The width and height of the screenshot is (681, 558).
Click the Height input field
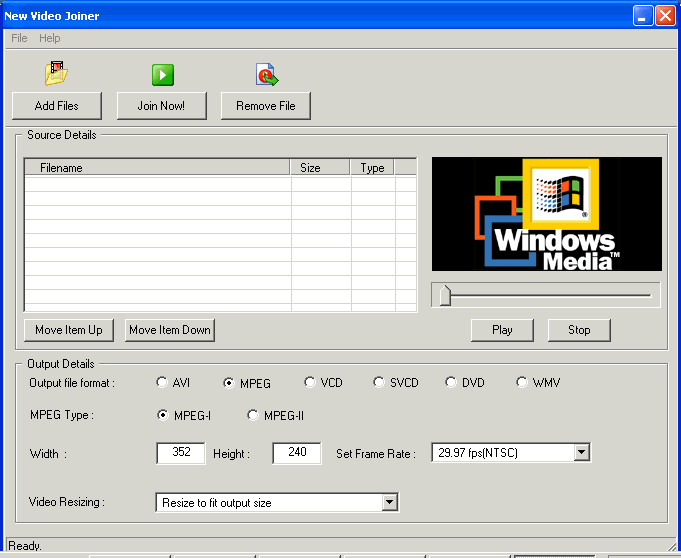(x=297, y=453)
